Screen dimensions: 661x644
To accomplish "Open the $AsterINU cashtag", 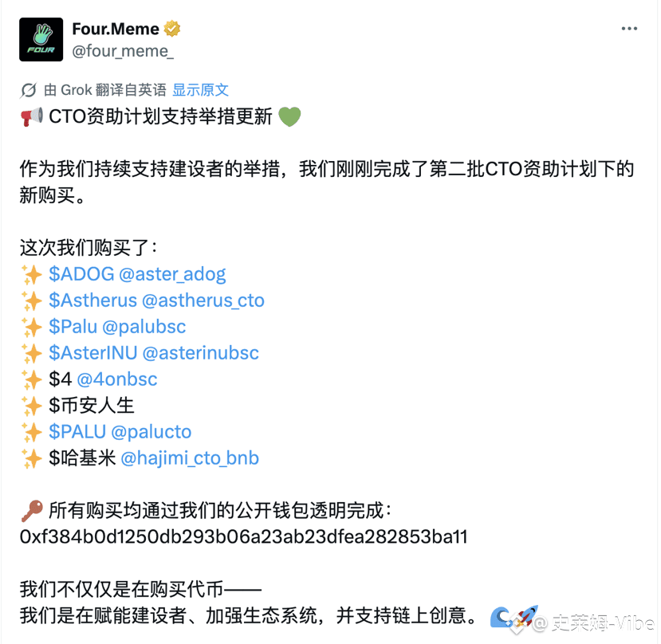I will [x=93, y=353].
